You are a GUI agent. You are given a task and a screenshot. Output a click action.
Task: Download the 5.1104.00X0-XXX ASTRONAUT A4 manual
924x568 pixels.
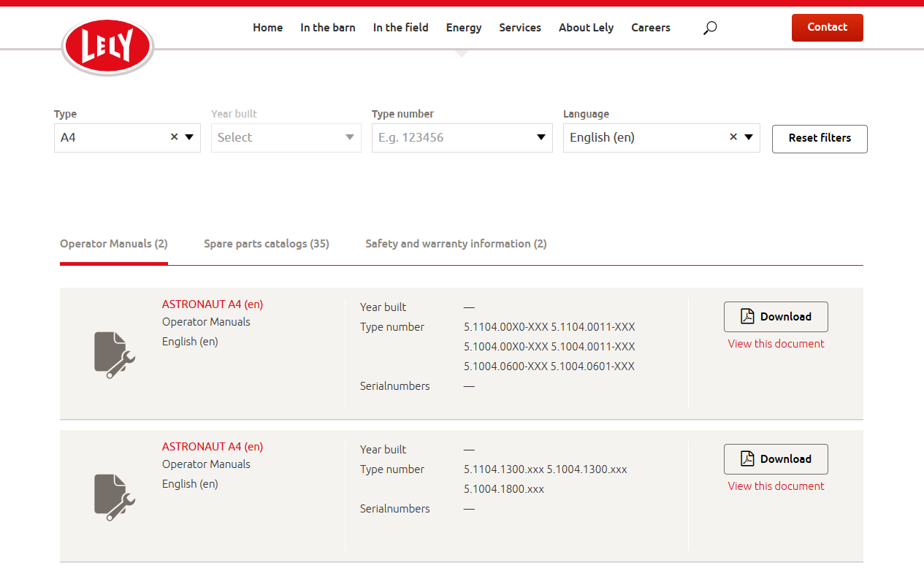point(776,317)
